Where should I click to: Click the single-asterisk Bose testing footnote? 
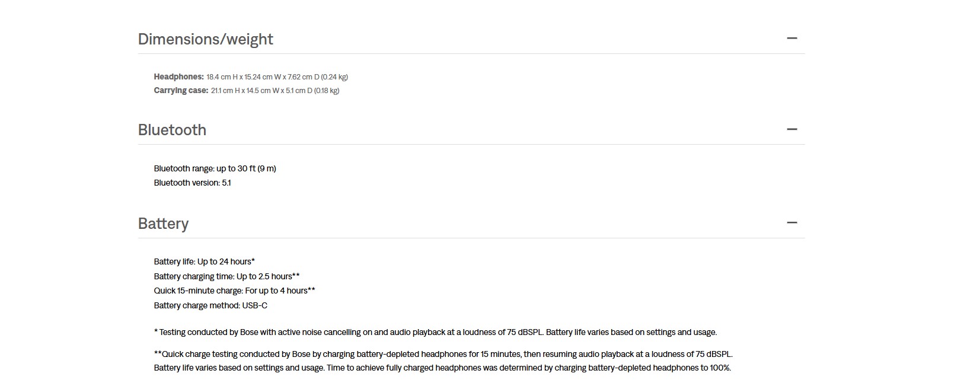pos(435,332)
